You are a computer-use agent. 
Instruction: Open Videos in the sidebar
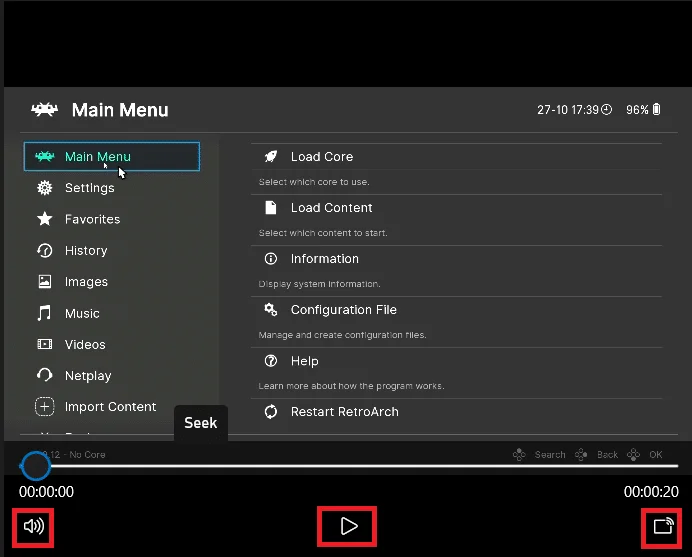click(85, 344)
